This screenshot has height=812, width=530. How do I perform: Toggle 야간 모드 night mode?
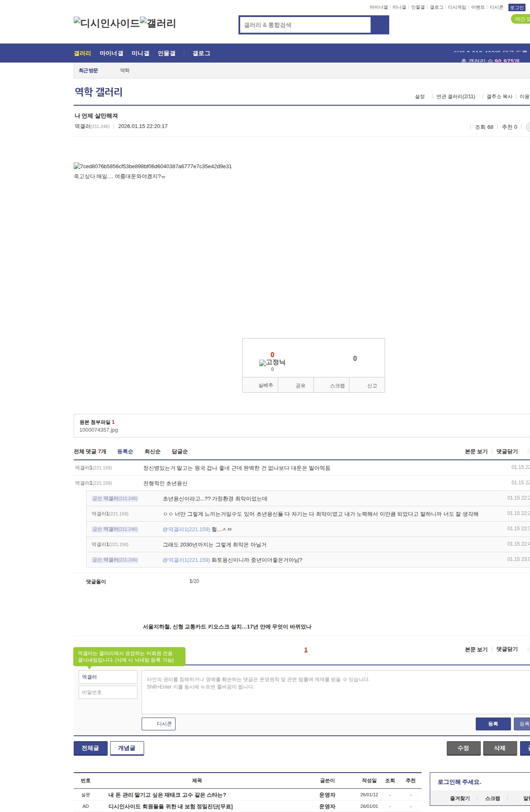click(x=521, y=19)
